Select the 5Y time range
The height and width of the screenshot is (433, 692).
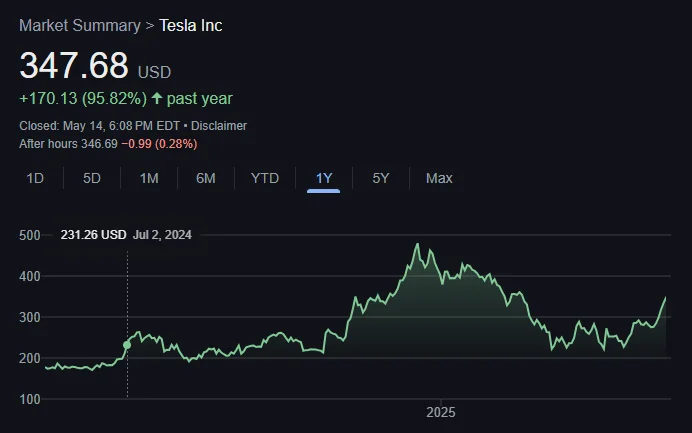pos(381,178)
